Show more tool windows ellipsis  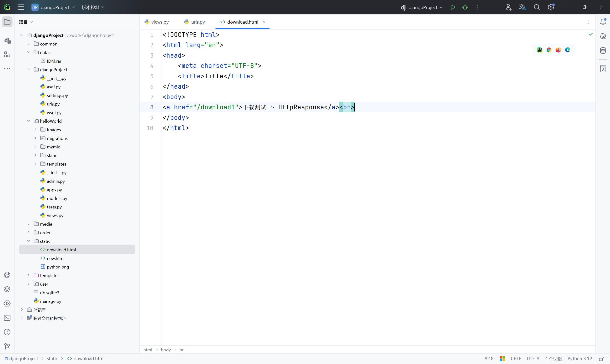7,69
